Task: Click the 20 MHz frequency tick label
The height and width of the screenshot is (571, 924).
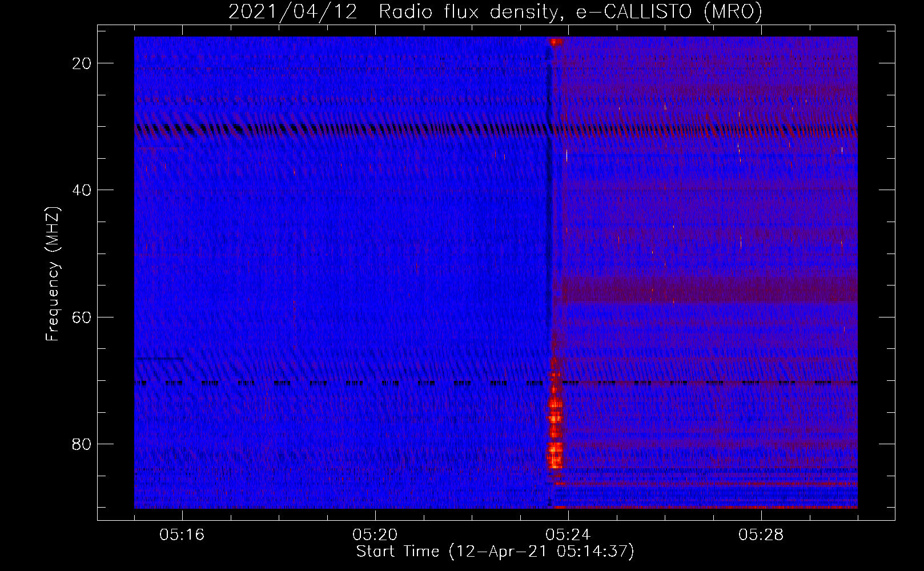Action: coord(82,63)
